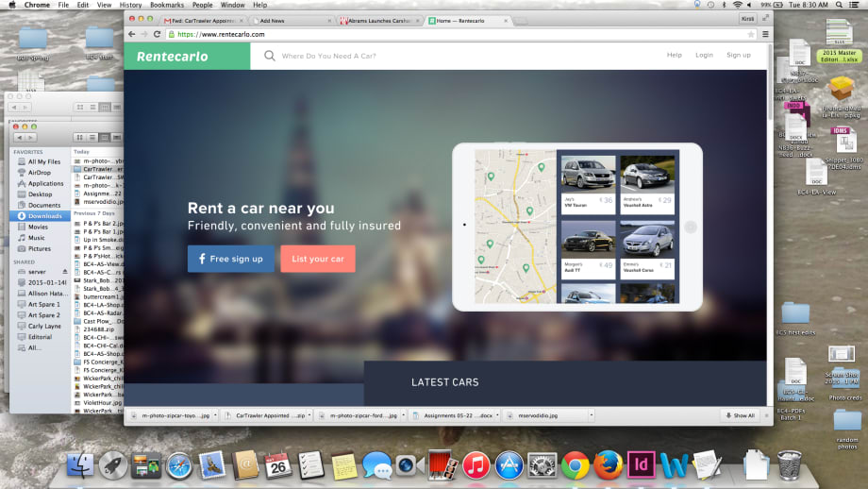Open Messages from the Dock
Screen dimensions: 868x489
click(377, 465)
